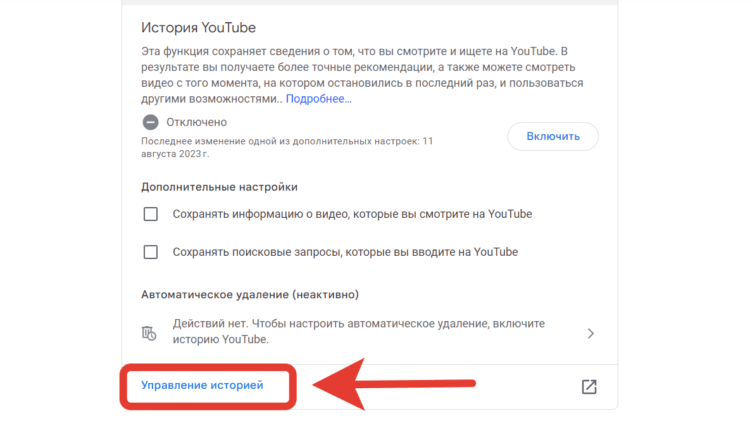Click the red highlighted box around history link

tap(208, 386)
